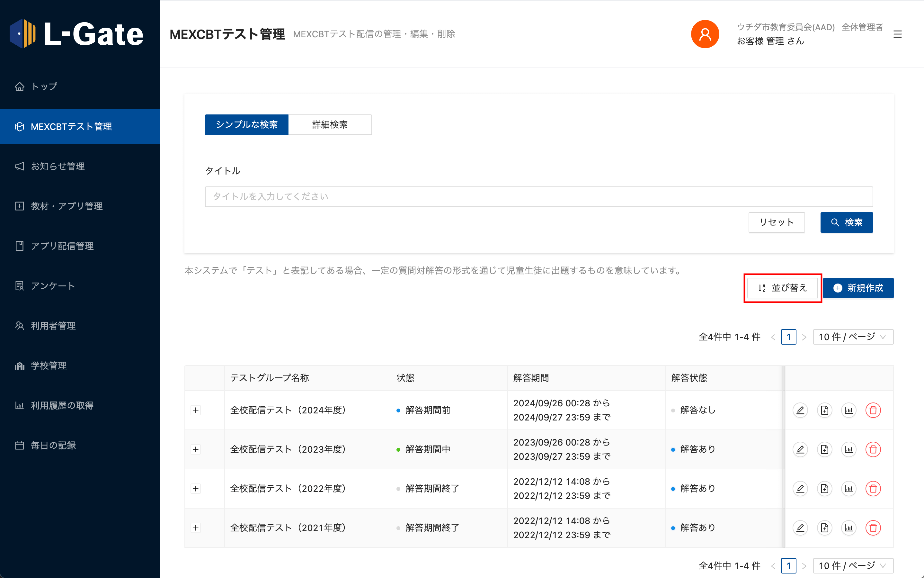Open 学校管理 in sidebar

(x=80, y=366)
